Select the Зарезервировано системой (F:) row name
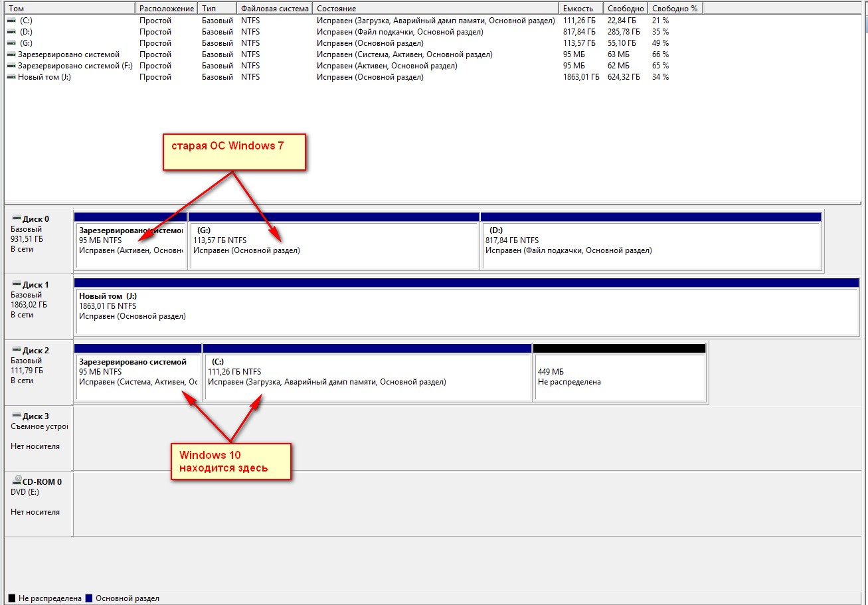This screenshot has width=868, height=605. pyautogui.click(x=75, y=66)
